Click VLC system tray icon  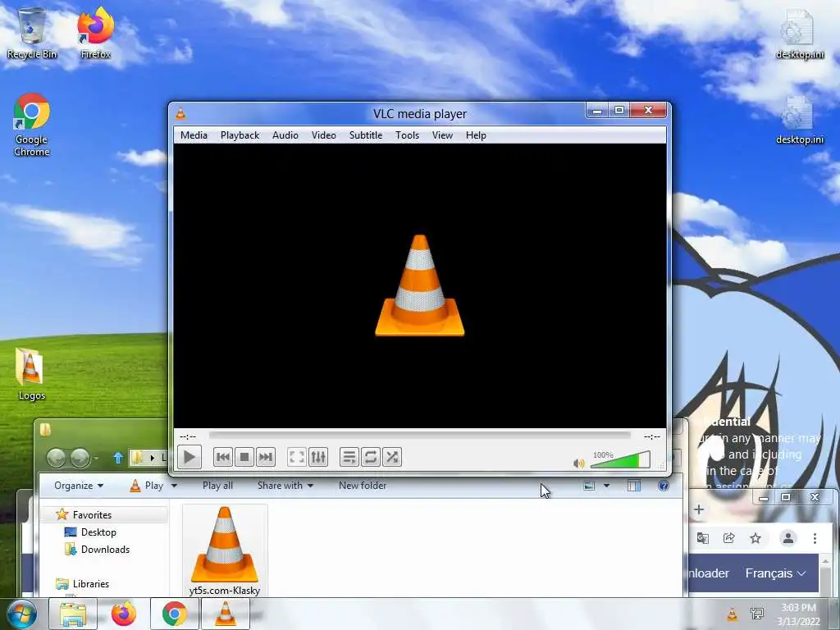click(x=732, y=614)
